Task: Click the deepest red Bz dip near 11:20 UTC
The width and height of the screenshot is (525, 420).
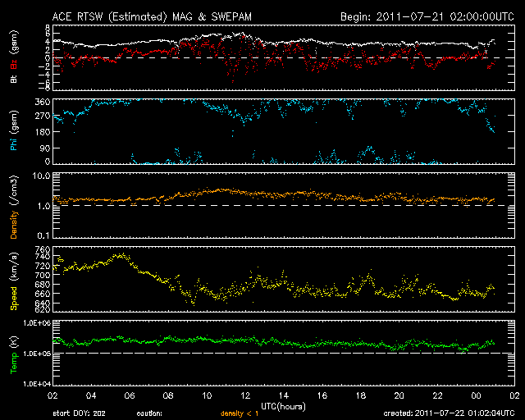Action: tap(233, 80)
